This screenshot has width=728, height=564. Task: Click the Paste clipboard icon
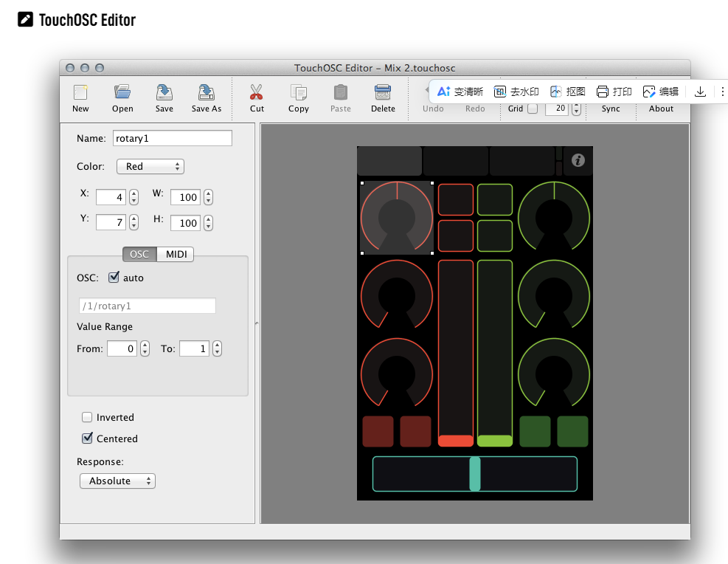tap(340, 92)
